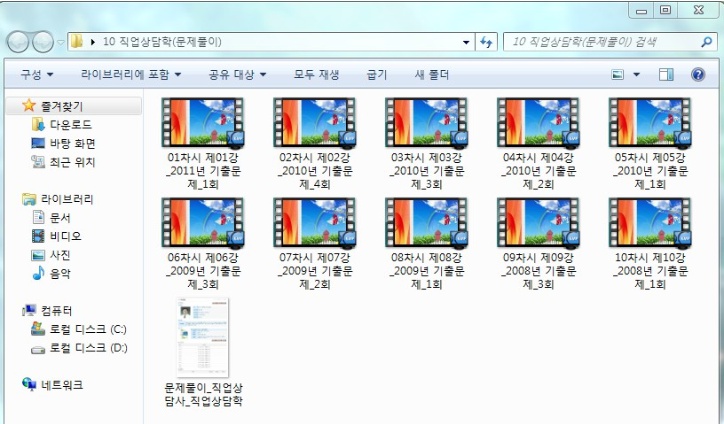Viewport: 724px width, 424px height.
Task: Click 새 폴더 button
Action: (431, 74)
